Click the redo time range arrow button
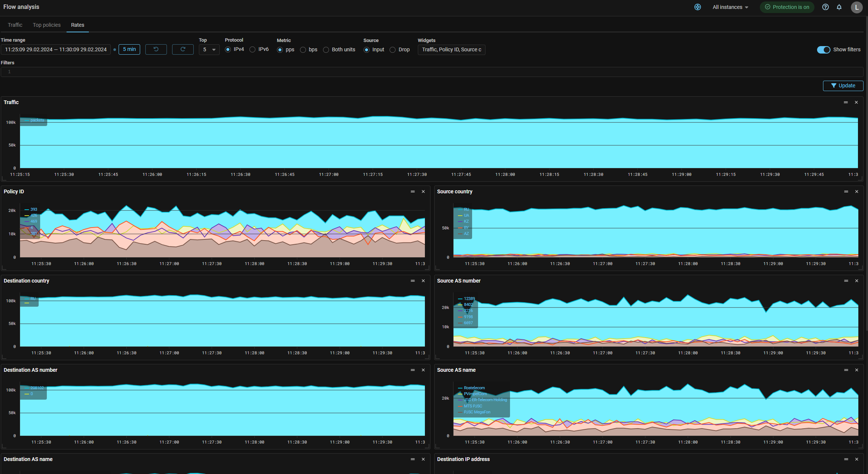Image resolution: width=868 pixels, height=474 pixels. tap(183, 49)
